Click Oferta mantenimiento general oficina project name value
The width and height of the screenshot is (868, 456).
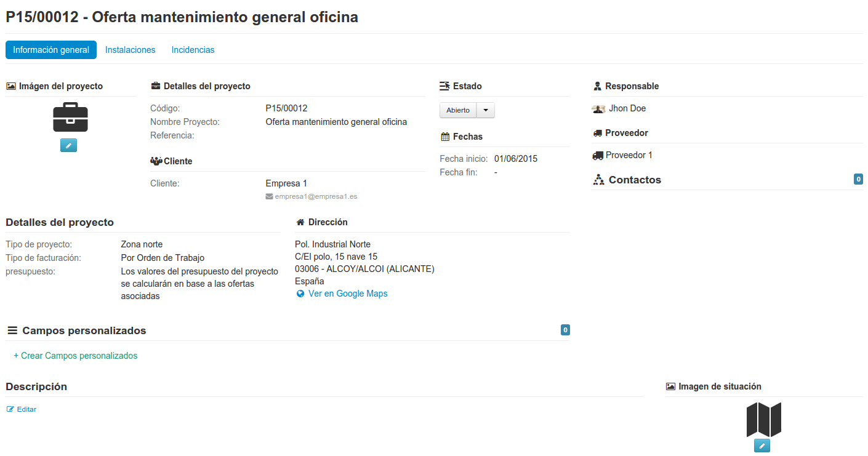336,122
